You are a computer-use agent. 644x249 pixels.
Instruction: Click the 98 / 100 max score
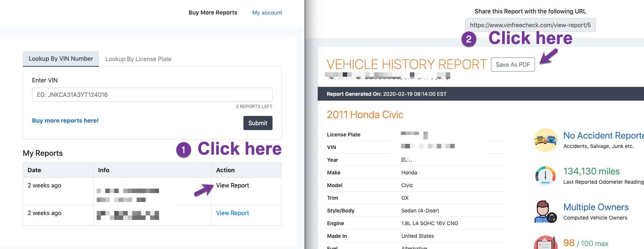point(586,243)
